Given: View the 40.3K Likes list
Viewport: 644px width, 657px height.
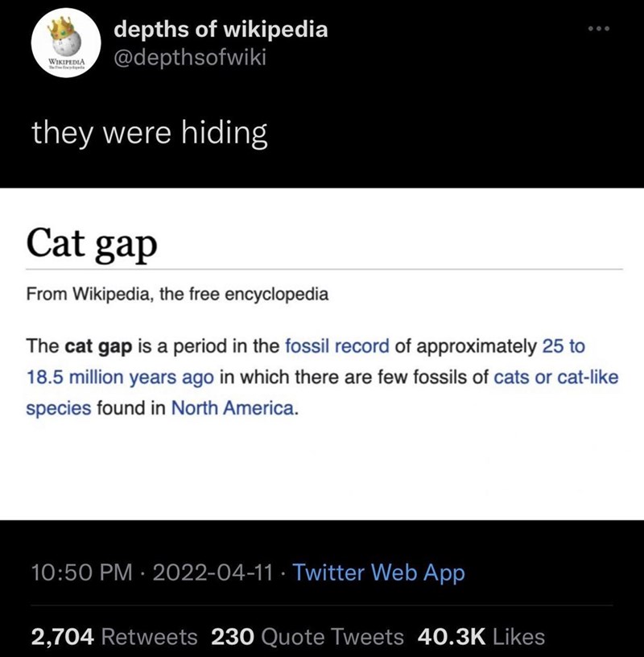Looking at the screenshot, I should (x=481, y=637).
